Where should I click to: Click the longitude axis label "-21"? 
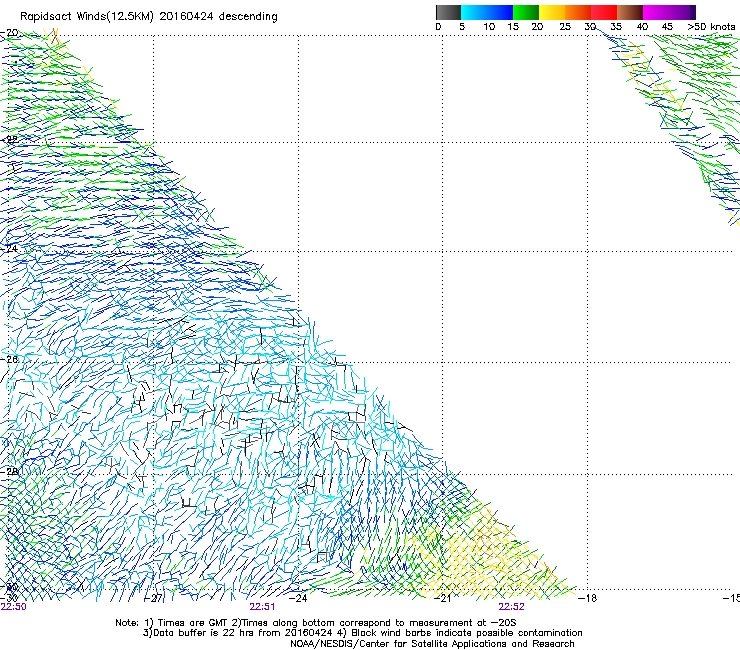point(442,599)
